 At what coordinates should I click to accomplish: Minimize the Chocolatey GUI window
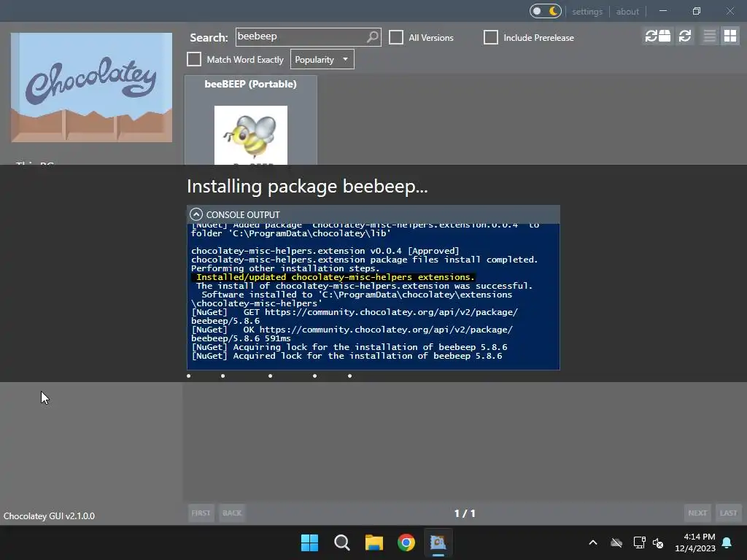coord(662,11)
